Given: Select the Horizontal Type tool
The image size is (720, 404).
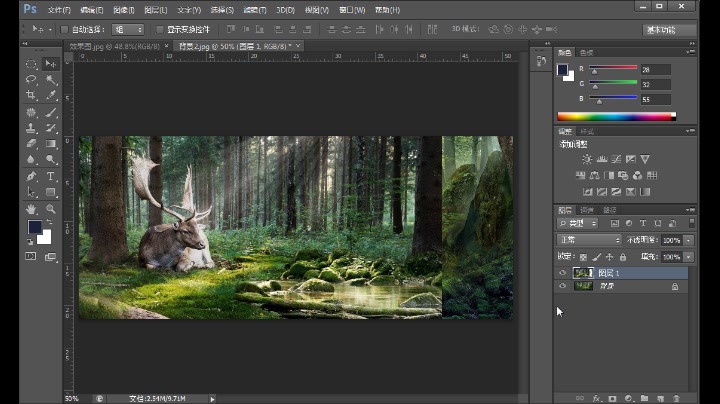Looking at the screenshot, I should (51, 176).
